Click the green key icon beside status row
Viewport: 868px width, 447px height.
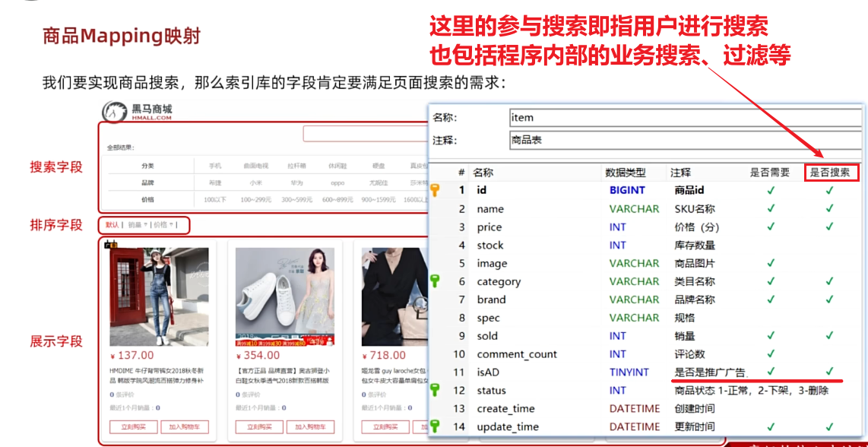click(435, 390)
